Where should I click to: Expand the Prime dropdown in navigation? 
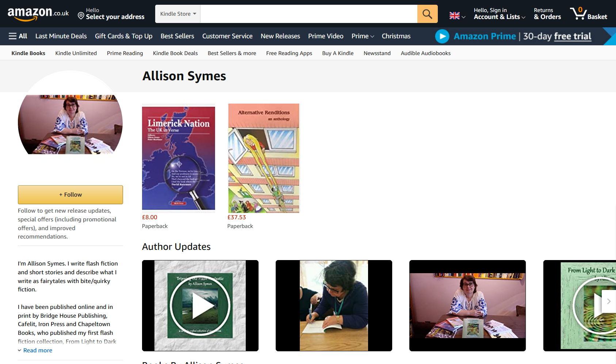coord(363,36)
